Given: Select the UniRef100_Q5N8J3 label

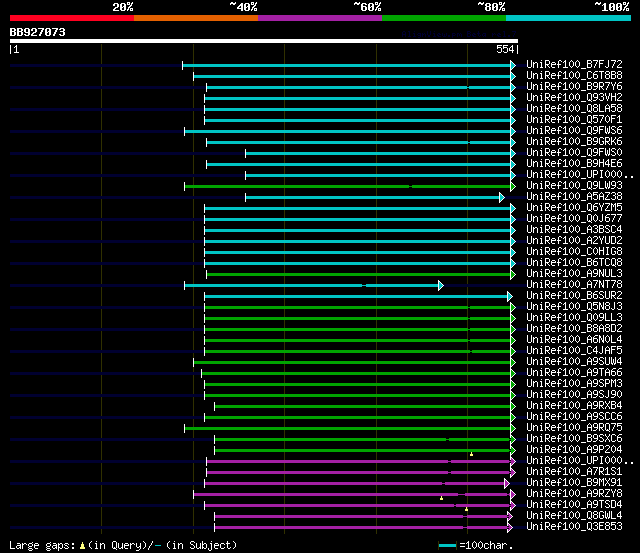Looking at the screenshot, I should (574, 307).
